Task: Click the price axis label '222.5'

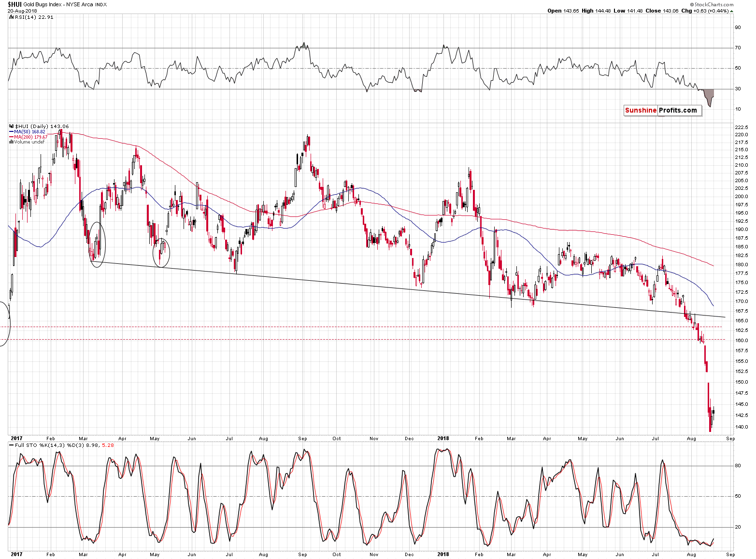Action: pyautogui.click(x=742, y=128)
